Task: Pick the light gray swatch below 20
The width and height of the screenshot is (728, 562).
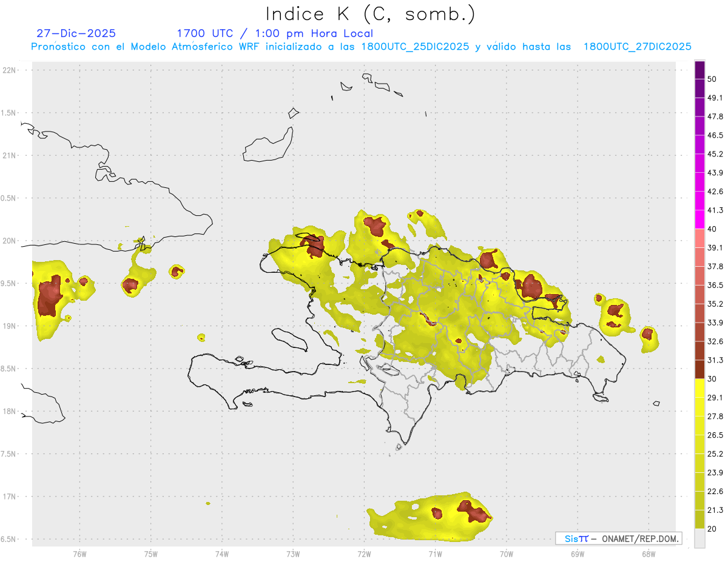Action: (x=700, y=538)
